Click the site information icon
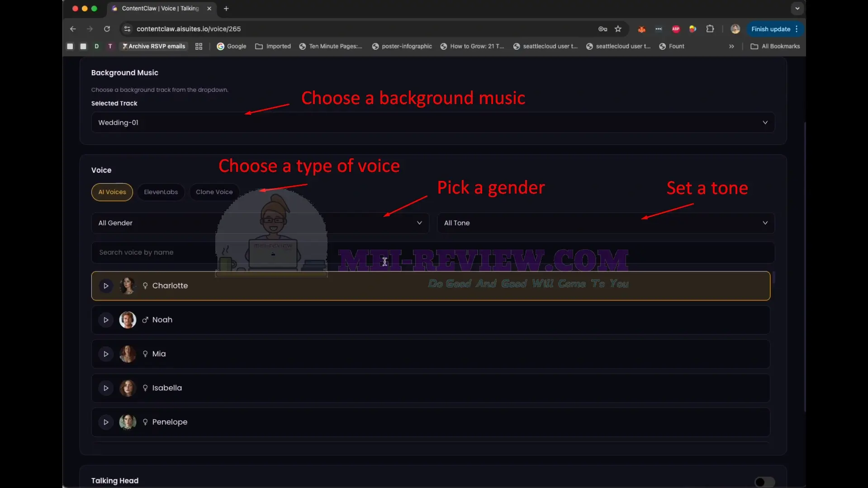This screenshot has width=868, height=488. pyautogui.click(x=127, y=29)
